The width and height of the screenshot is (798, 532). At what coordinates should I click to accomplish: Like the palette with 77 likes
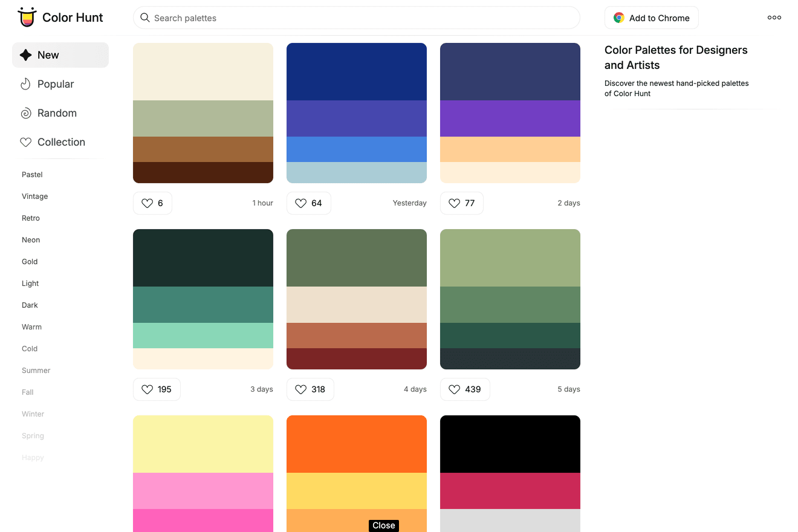(x=461, y=203)
